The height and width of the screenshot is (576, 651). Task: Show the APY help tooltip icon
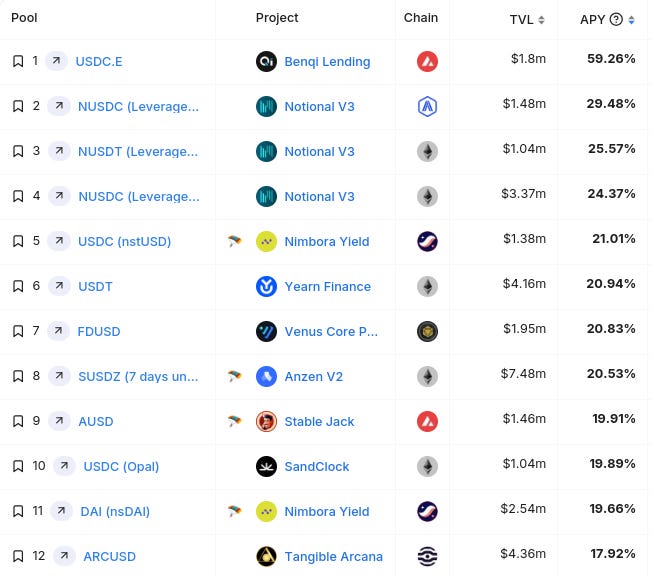pyautogui.click(x=616, y=19)
